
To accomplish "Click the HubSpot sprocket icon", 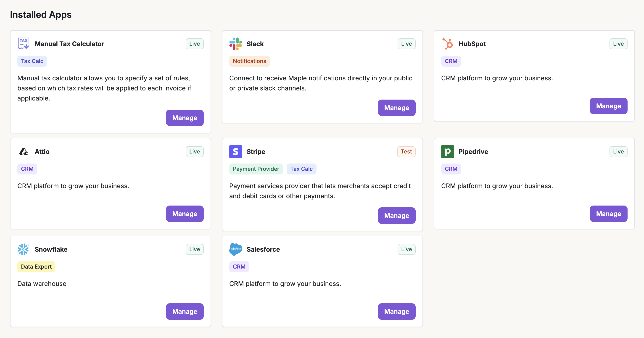I will (x=447, y=44).
